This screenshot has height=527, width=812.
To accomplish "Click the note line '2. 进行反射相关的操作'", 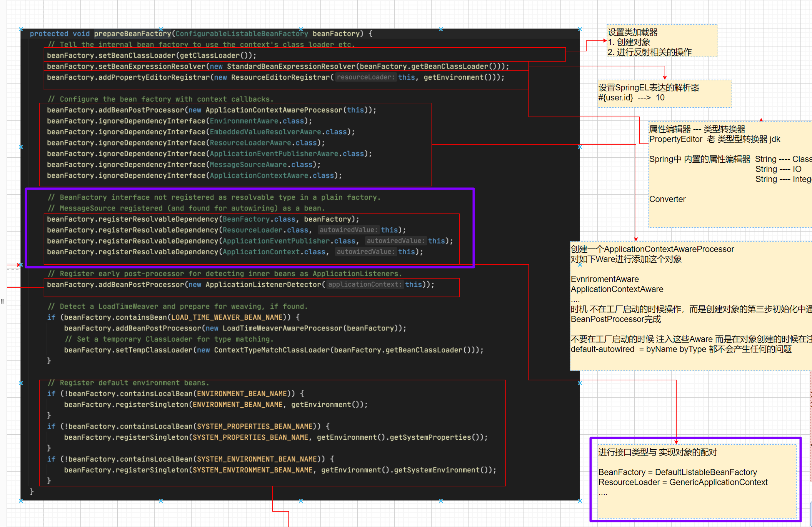I will pos(650,52).
